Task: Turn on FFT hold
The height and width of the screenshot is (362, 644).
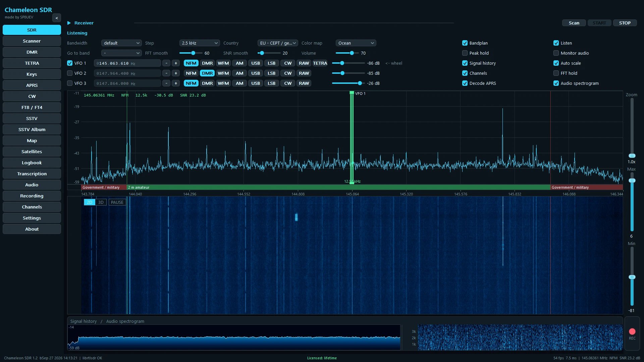Action: pos(556,73)
